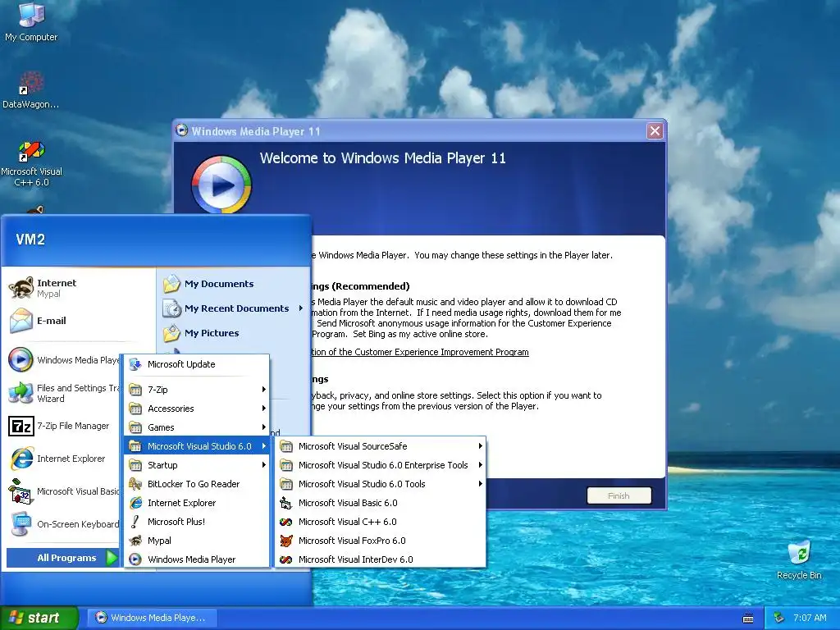The height and width of the screenshot is (630, 840).
Task: Click the All Programs button
Action: point(63,558)
